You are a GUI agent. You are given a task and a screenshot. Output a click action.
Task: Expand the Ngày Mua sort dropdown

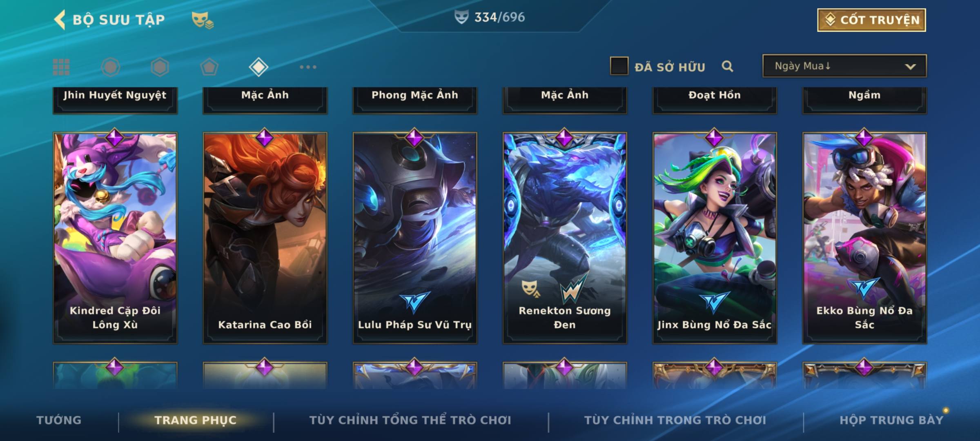tap(844, 66)
